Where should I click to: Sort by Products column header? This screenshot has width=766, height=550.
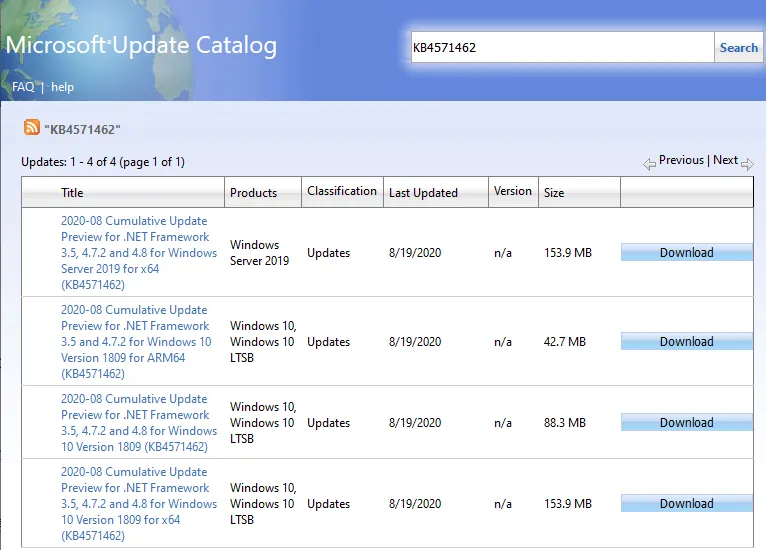pos(253,192)
